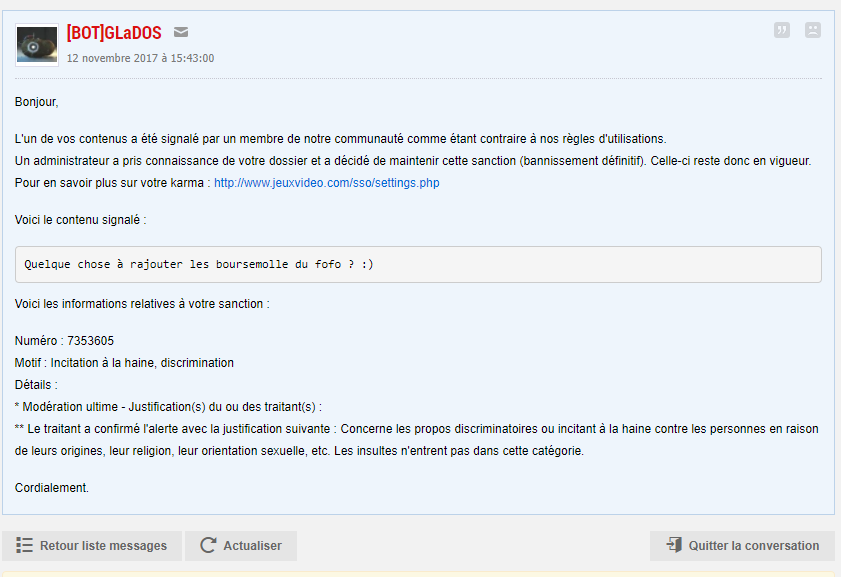The width and height of the screenshot is (841, 577).
Task: Open the jeuxvideo.com settings.php link
Action: [327, 183]
